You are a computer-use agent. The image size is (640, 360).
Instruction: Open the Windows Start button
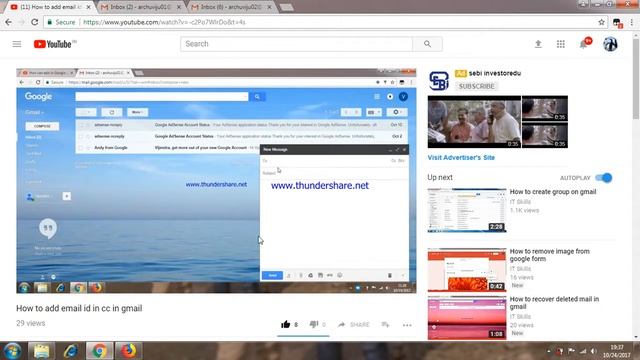click(13, 351)
